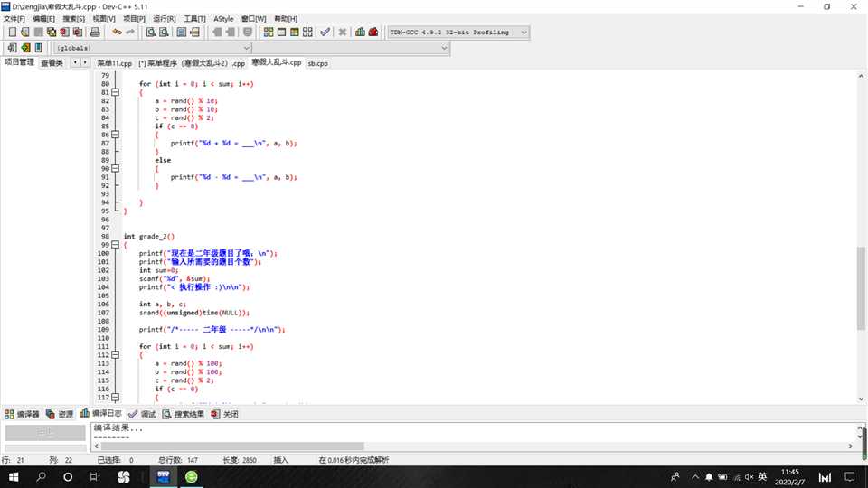The height and width of the screenshot is (488, 868).
Task: Open the (globals) class dropdown
Action: tap(152, 48)
